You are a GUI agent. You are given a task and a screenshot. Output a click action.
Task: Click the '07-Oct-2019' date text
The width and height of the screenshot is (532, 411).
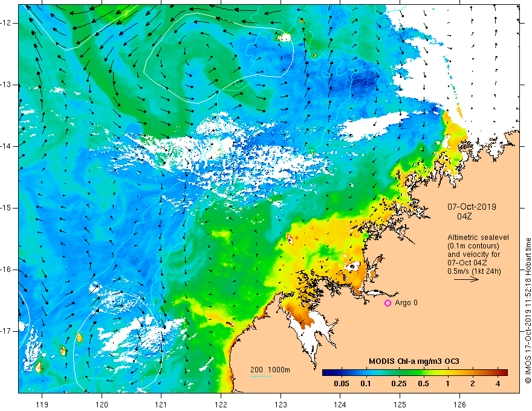(x=472, y=207)
